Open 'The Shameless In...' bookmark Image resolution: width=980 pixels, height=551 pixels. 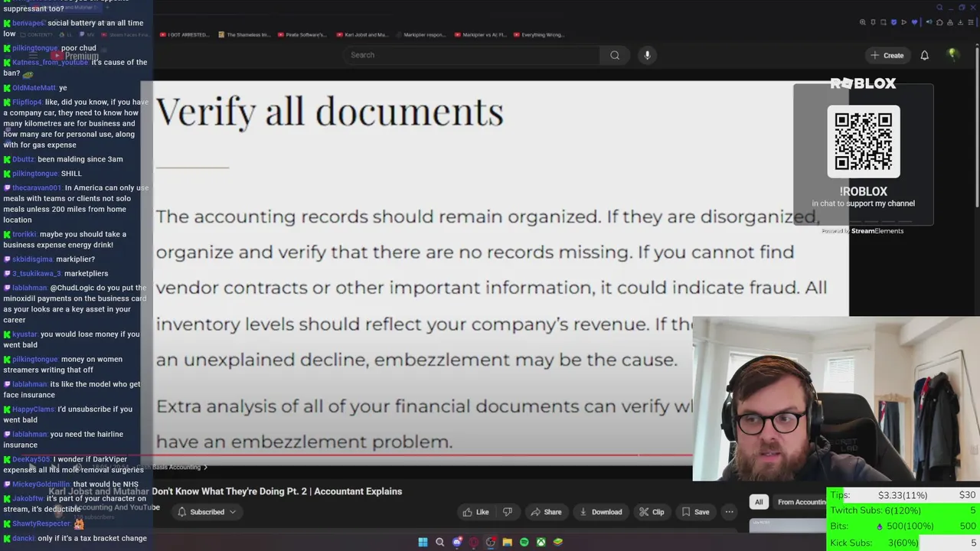tap(244, 34)
